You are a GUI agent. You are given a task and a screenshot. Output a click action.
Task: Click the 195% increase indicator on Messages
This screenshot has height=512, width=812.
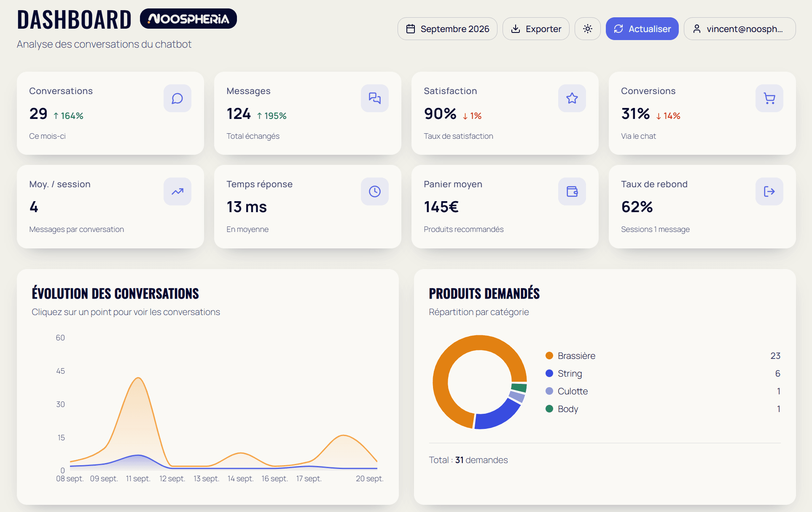pyautogui.click(x=272, y=116)
